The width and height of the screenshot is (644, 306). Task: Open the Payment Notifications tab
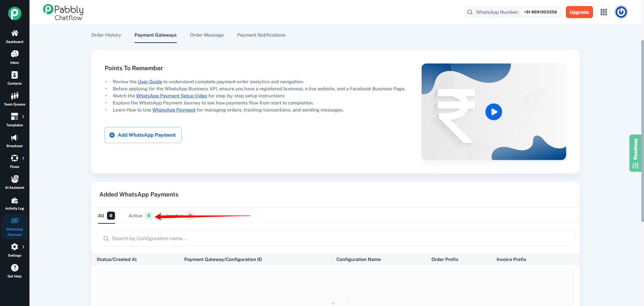click(261, 35)
